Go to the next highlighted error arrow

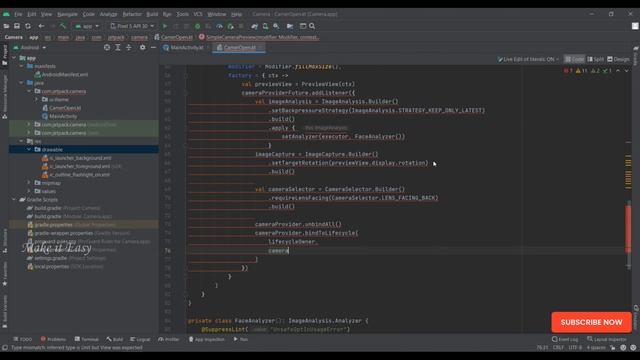[x=627, y=71]
